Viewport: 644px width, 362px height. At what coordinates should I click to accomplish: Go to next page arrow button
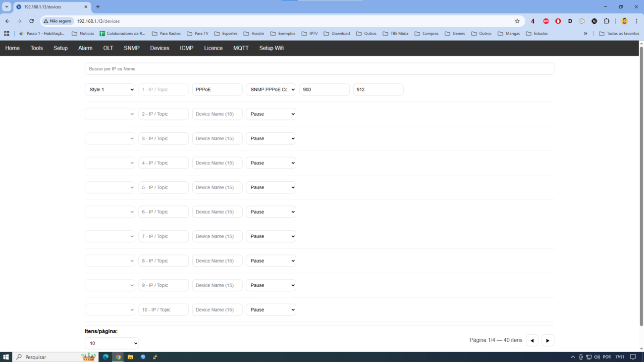click(x=547, y=340)
